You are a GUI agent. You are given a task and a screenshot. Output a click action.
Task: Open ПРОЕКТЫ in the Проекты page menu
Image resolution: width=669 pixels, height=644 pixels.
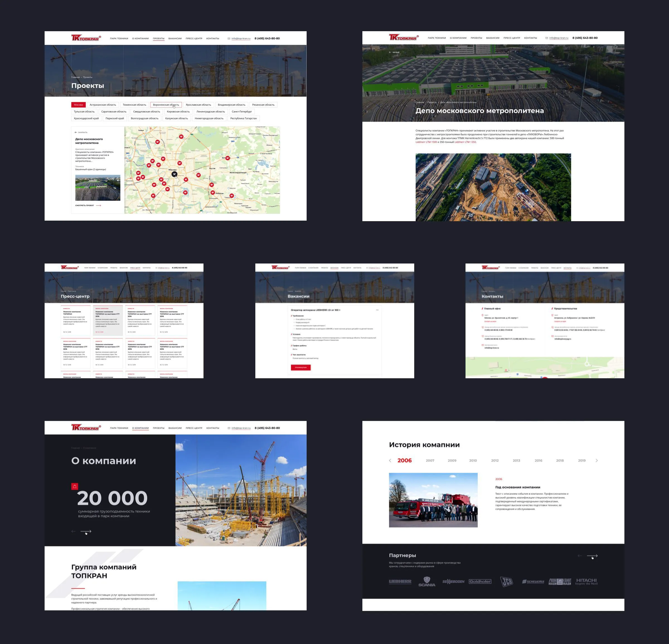pyautogui.click(x=159, y=38)
